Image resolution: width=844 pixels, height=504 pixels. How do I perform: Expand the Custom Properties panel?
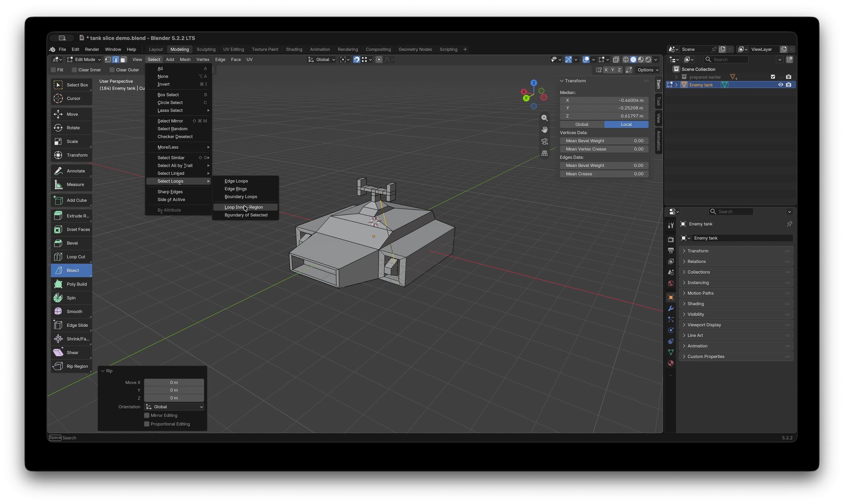coord(736,356)
